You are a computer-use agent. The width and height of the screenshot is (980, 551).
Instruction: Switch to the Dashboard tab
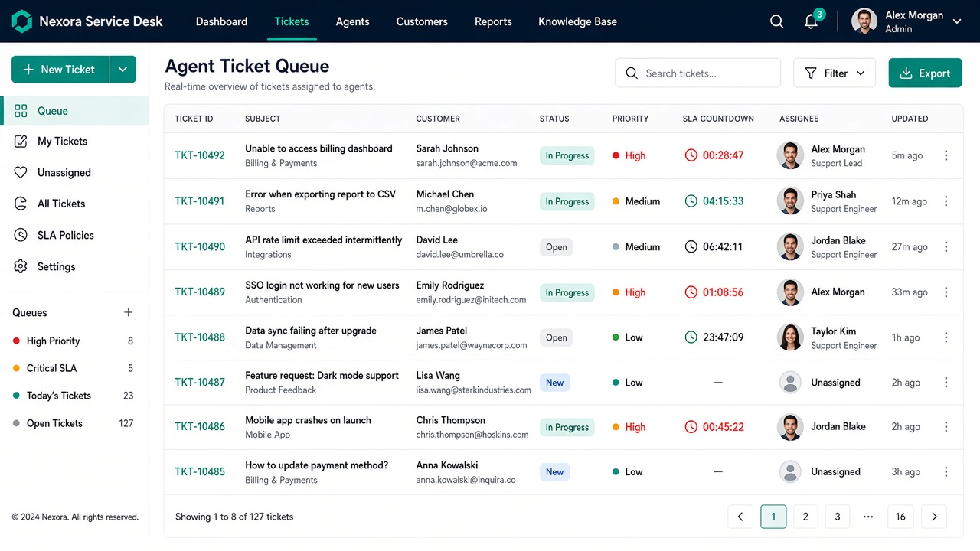point(221,21)
